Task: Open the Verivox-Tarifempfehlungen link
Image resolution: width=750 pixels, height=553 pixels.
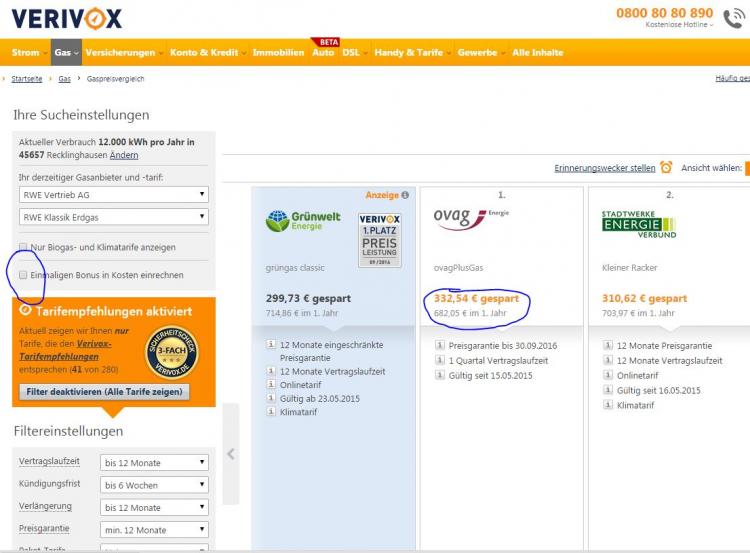Action: tap(66, 350)
